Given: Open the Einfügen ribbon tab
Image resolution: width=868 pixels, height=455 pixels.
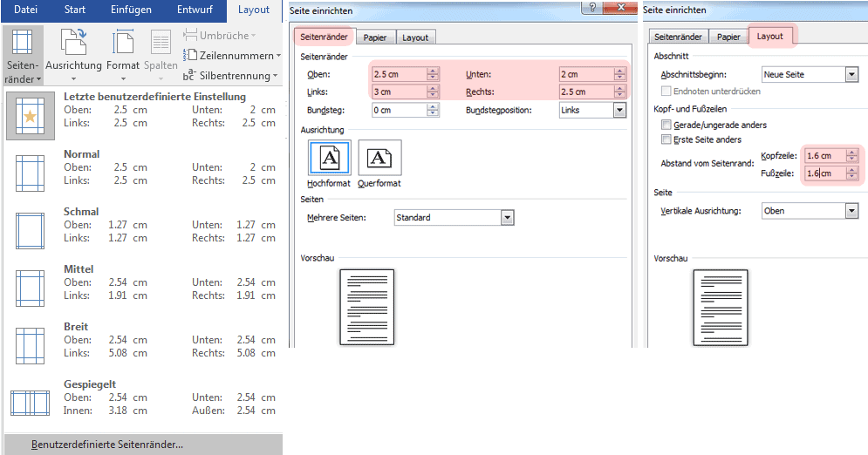Looking at the screenshot, I should pos(131,10).
